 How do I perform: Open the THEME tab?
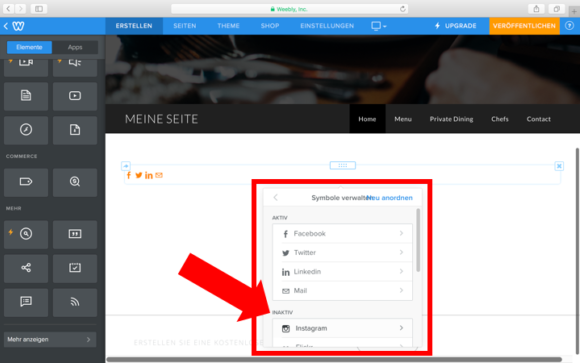[x=228, y=26]
